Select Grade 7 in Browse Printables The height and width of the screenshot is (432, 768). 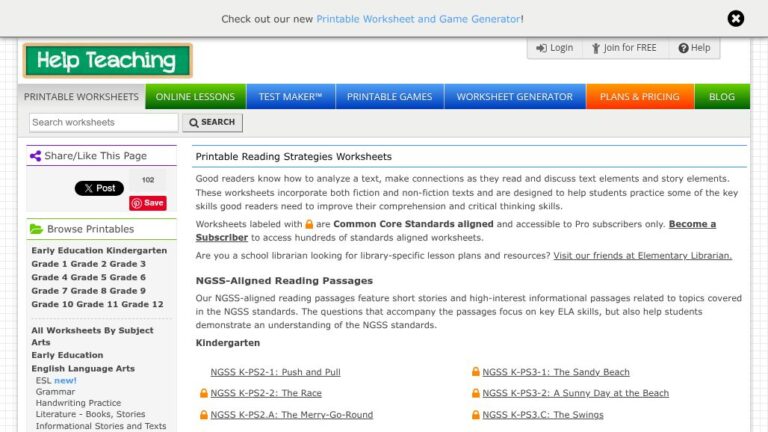tap(49, 290)
